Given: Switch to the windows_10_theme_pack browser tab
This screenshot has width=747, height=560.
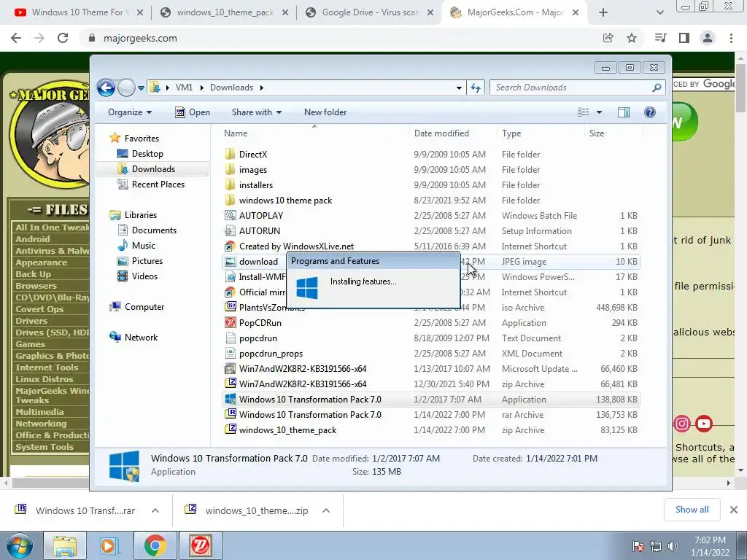Looking at the screenshot, I should (223, 12).
